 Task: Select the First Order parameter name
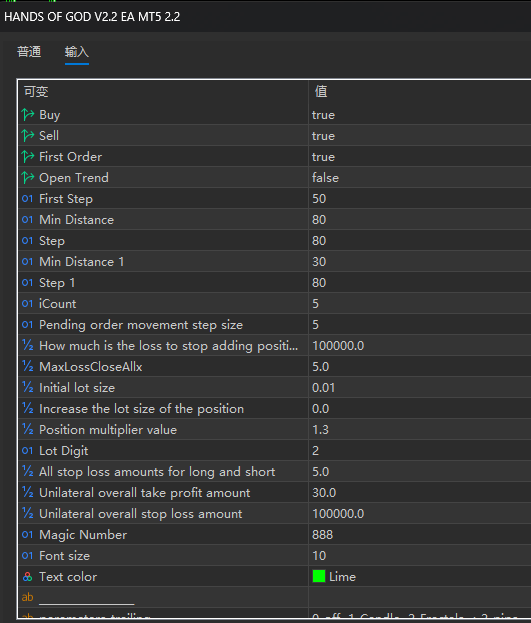click(70, 157)
